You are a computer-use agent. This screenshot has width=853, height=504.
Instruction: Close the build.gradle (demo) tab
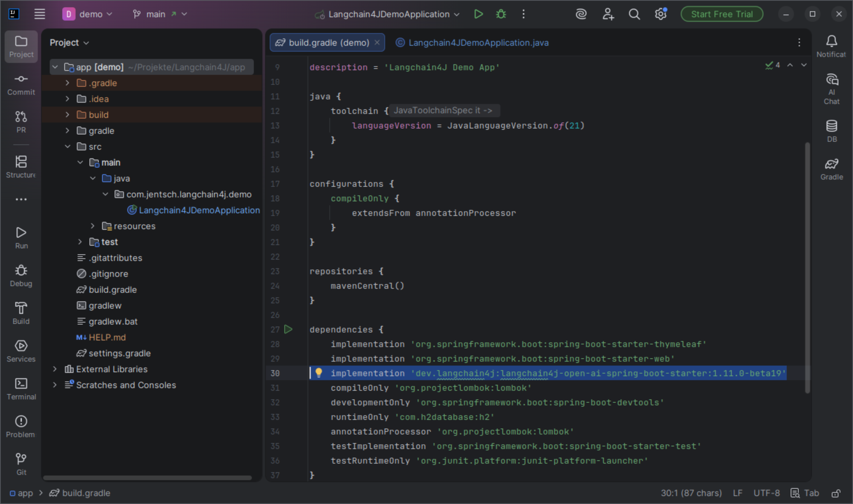pos(377,43)
